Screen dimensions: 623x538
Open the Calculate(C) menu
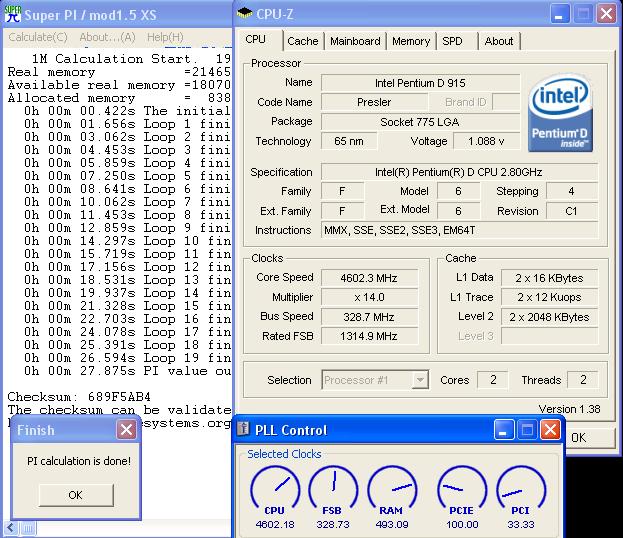(38, 37)
